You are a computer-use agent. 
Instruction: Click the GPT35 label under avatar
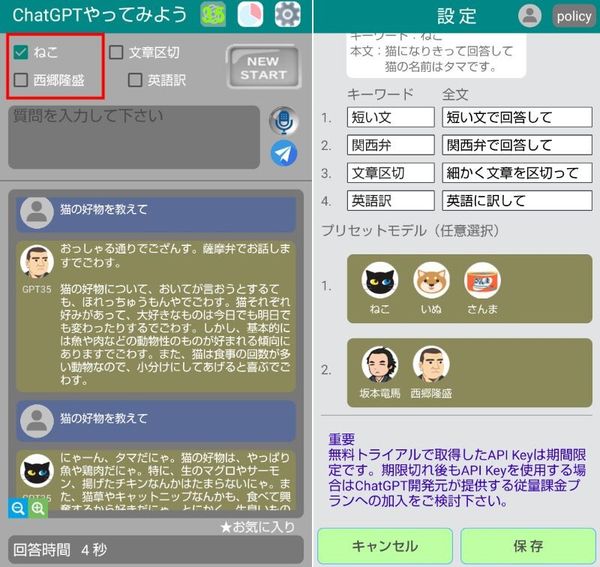coord(37,289)
